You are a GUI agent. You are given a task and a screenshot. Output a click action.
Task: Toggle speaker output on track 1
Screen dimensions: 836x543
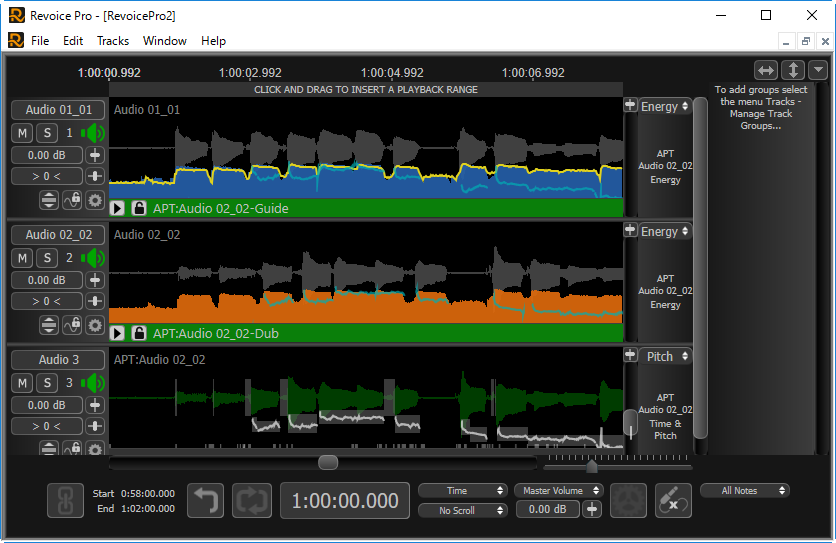click(93, 133)
